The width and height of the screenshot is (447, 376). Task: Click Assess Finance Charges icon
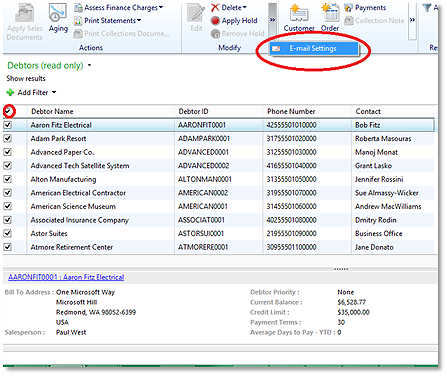click(78, 8)
